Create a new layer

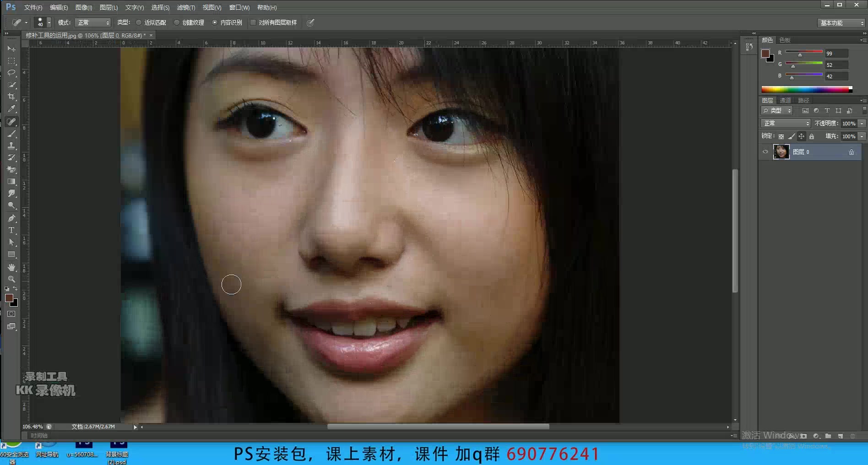(x=840, y=436)
